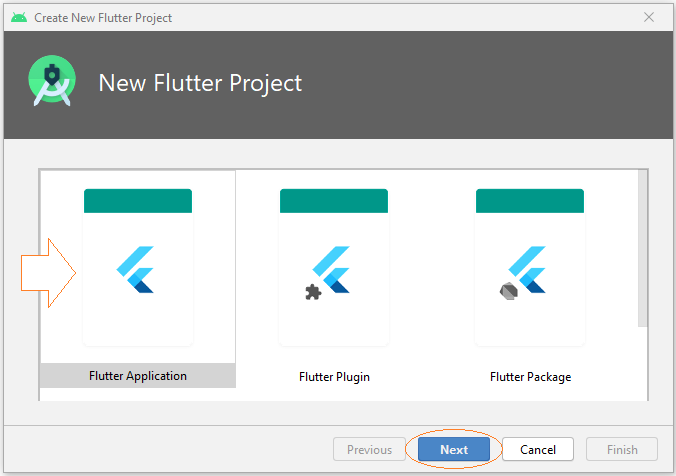Click the puzzle piece plugin icon
Screen dimensions: 676x476
coord(313,292)
